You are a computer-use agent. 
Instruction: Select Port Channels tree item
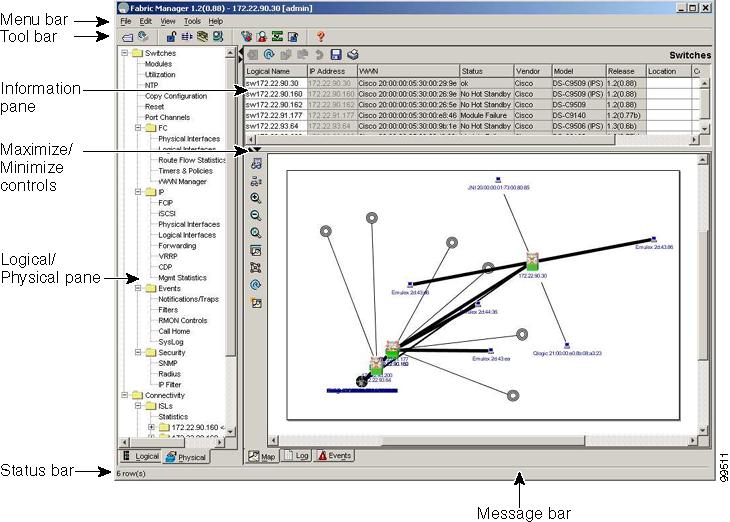[167, 117]
